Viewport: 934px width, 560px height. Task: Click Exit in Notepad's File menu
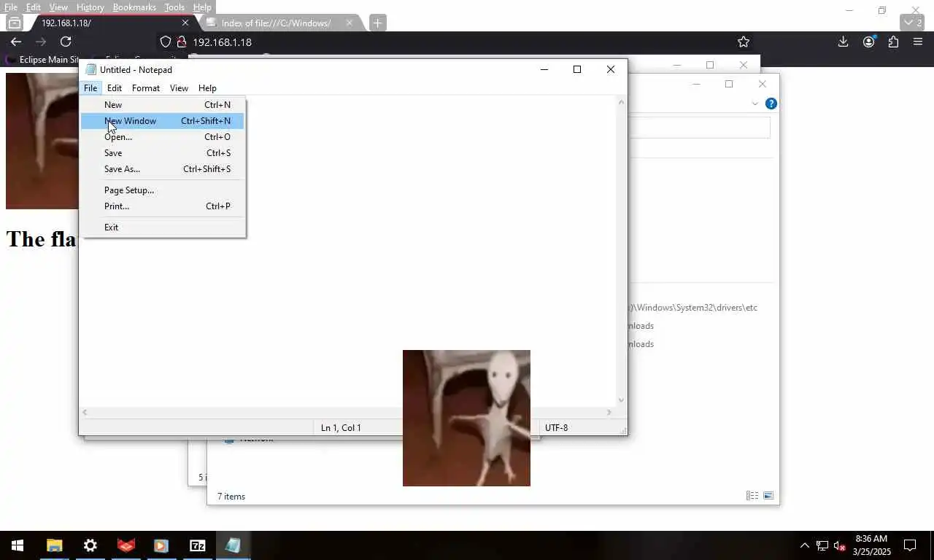162,227
